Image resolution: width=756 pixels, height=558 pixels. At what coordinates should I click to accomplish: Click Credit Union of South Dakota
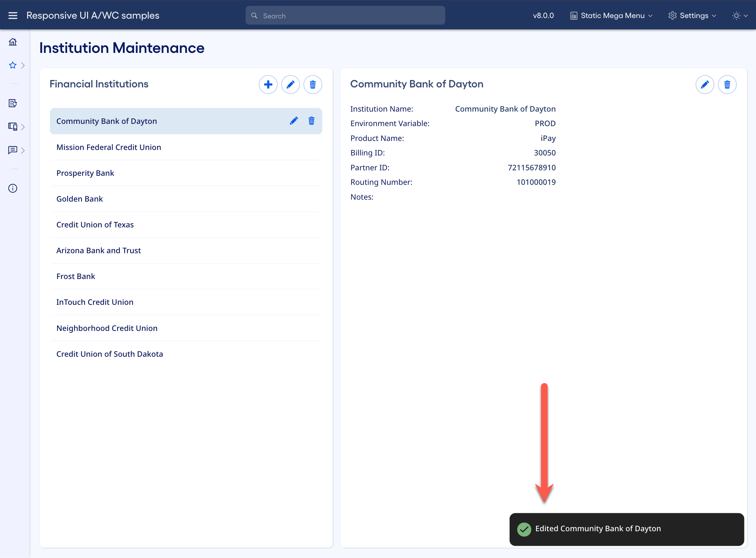tap(109, 354)
